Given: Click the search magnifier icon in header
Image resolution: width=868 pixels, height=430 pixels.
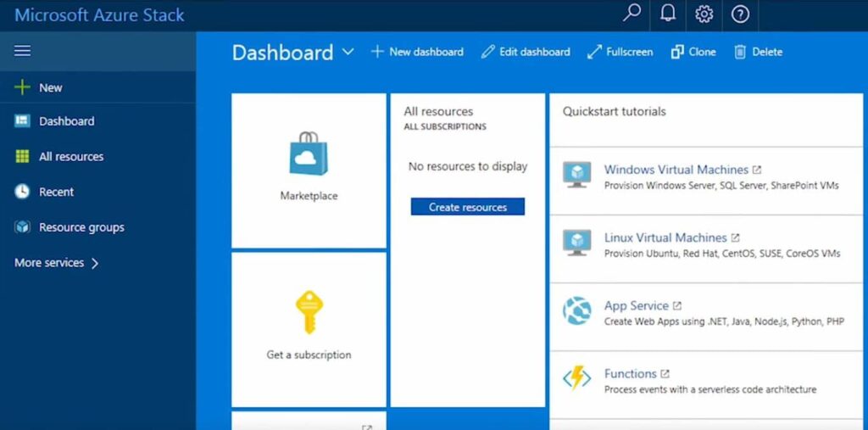Looking at the screenshot, I should 632,14.
